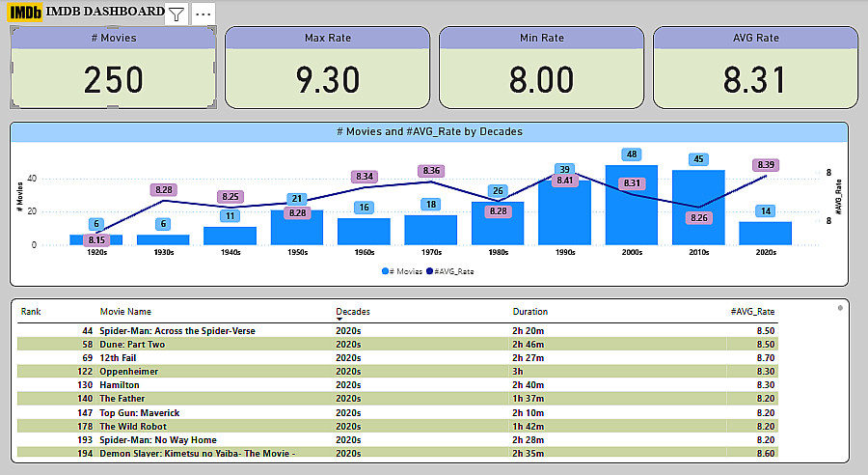This screenshot has height=475, width=868.
Task: Click The Father's duration 1h 37m
Action: pos(529,399)
